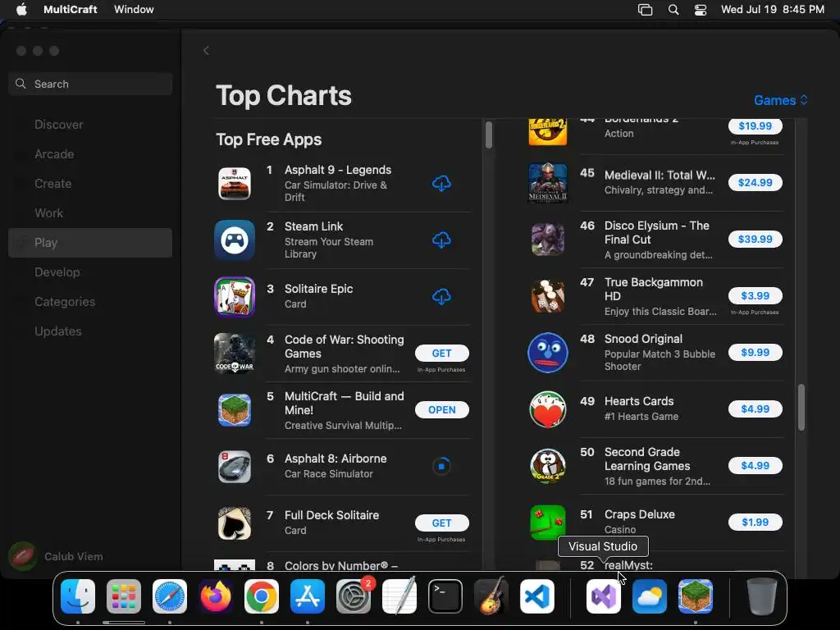Select Create in the sidebar

point(90,183)
